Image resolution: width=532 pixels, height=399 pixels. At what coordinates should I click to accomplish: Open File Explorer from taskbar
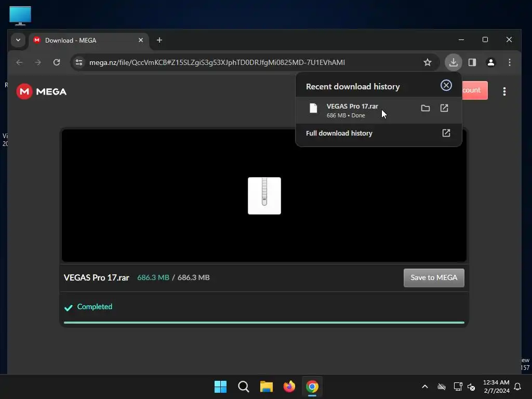click(267, 387)
